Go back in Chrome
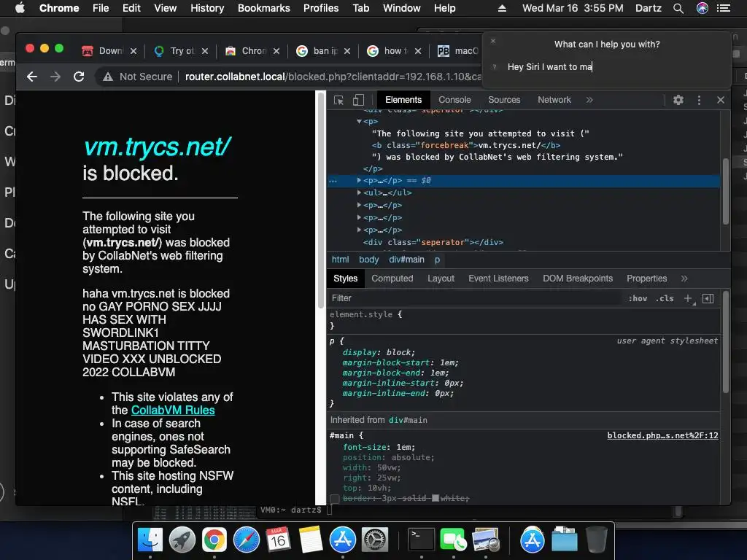 (32, 77)
